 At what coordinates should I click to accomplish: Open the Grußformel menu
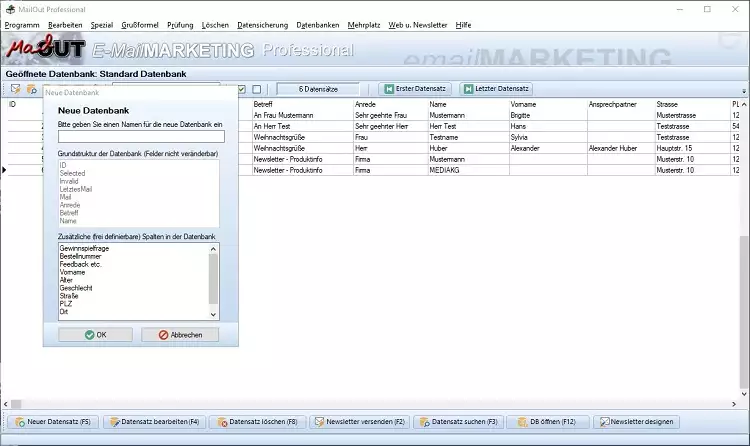pos(139,24)
